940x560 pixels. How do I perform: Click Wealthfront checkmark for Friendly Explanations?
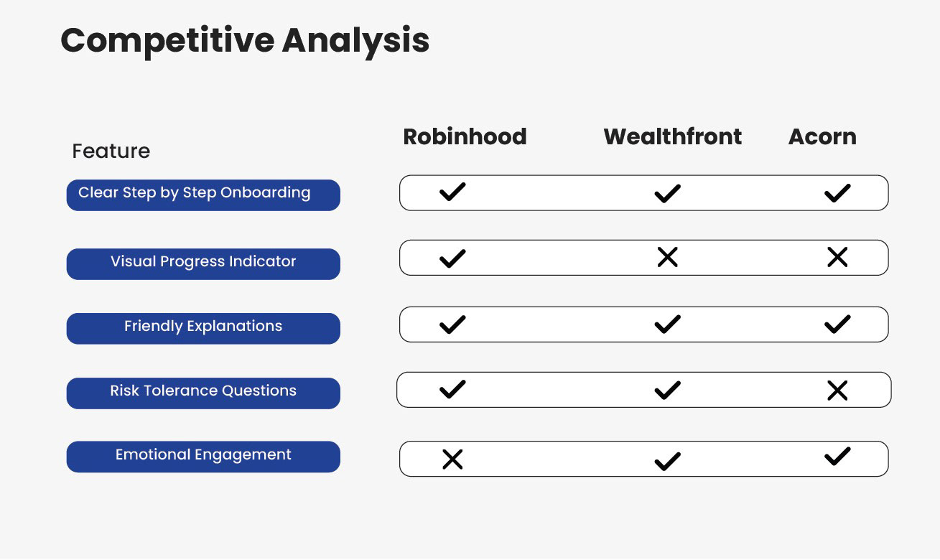(667, 325)
